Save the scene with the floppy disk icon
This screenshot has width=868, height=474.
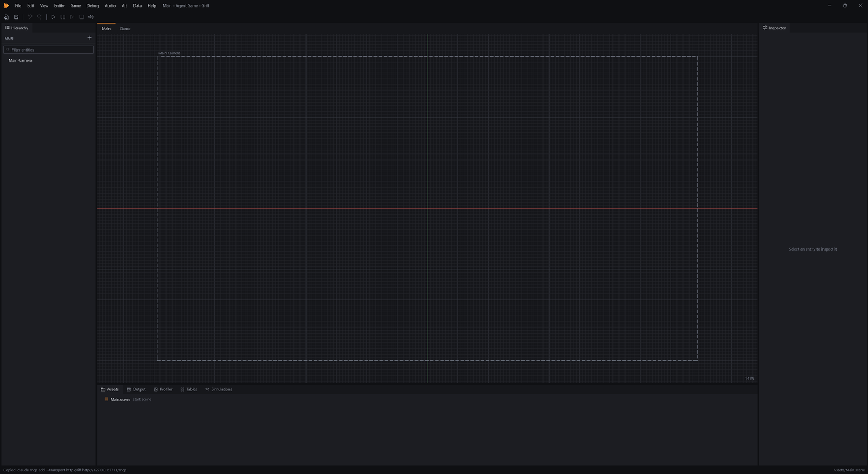click(16, 17)
